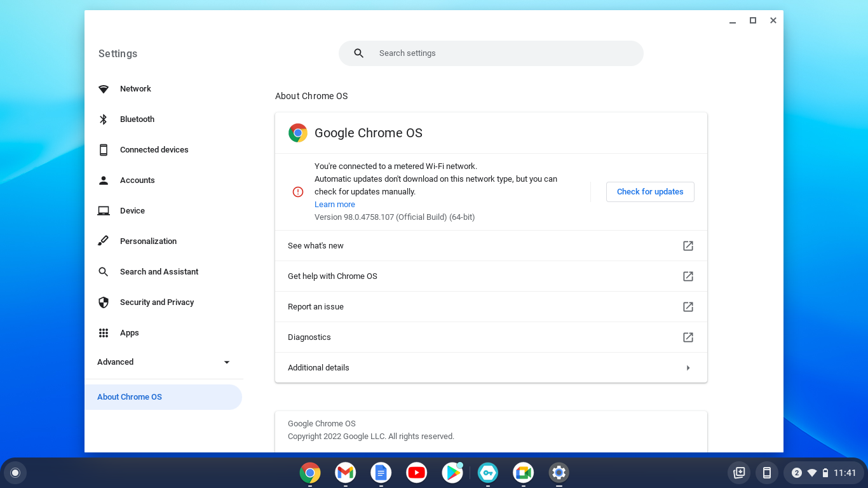This screenshot has width=868, height=488.
Task: Click the Bluetooth icon in sidebar
Action: [104, 119]
